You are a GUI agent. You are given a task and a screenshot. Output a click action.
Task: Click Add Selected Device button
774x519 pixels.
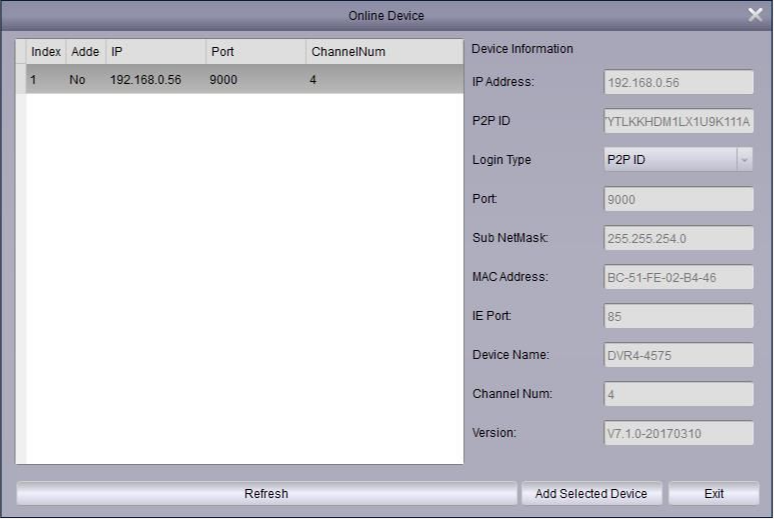[x=590, y=493]
